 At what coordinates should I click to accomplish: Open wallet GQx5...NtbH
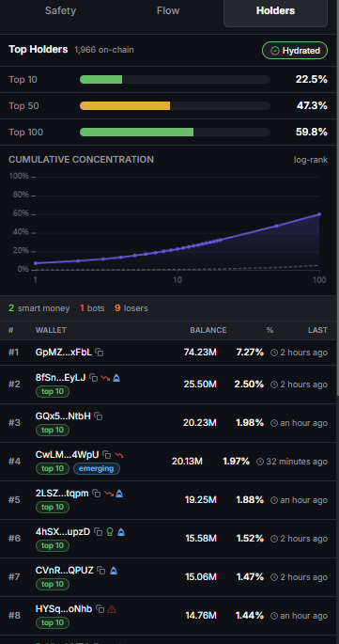click(x=63, y=416)
